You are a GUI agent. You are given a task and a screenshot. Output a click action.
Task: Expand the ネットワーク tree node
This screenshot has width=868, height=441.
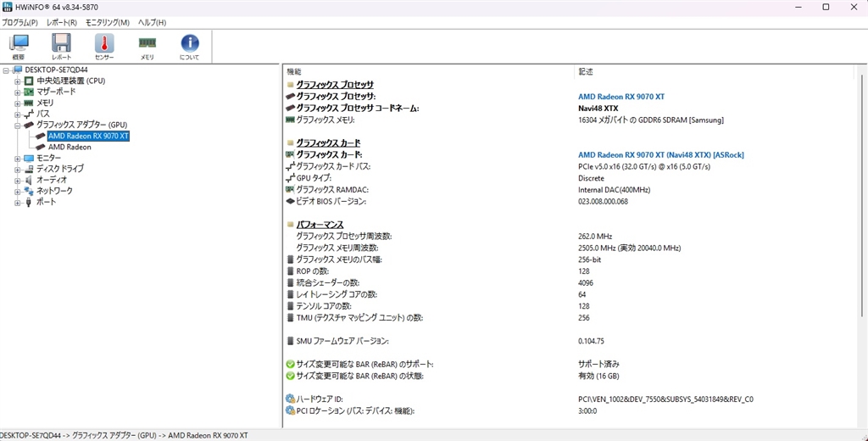click(x=17, y=191)
